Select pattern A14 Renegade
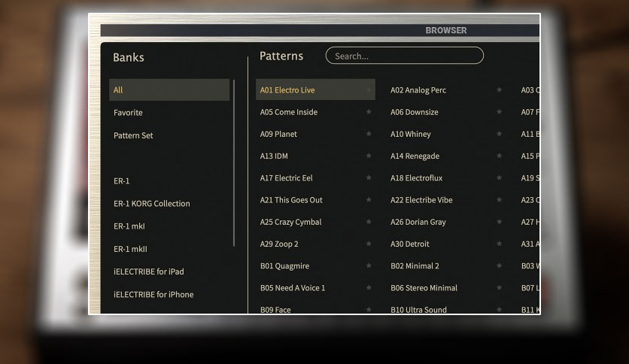629x364 pixels. [415, 156]
